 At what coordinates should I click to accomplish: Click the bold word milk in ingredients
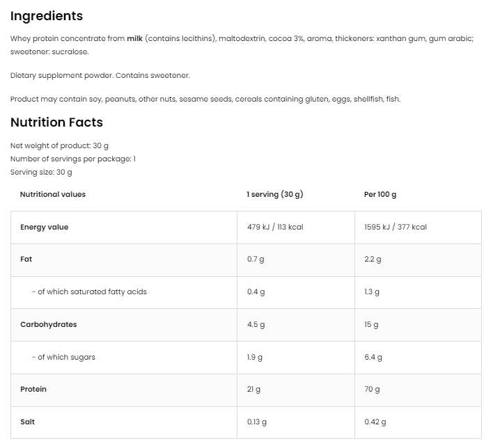[x=135, y=39]
